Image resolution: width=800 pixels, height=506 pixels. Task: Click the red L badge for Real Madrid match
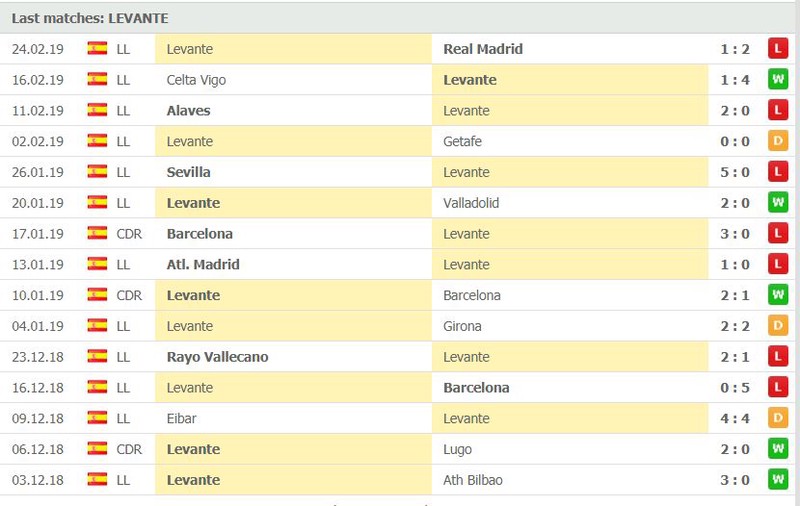pos(778,49)
